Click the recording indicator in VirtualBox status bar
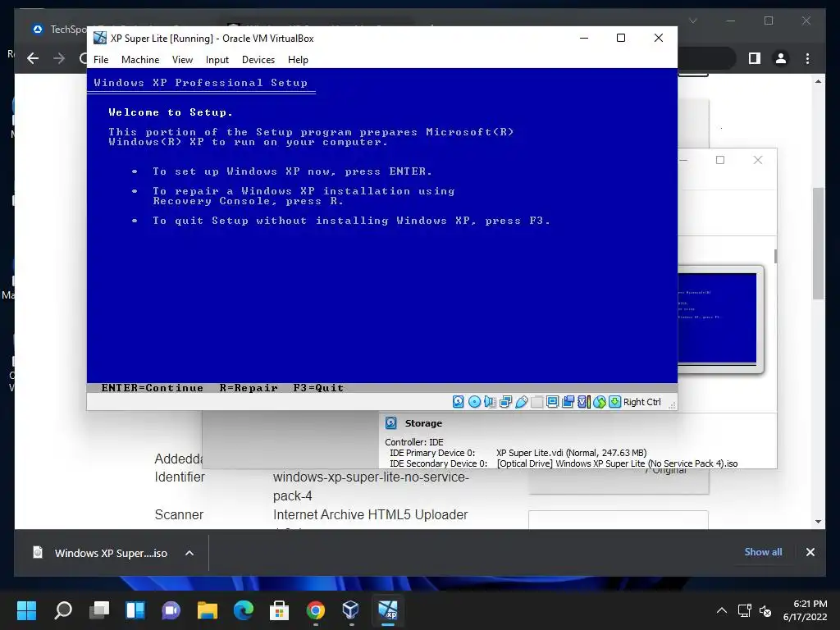Screen dimensions: 840x630 568,402
